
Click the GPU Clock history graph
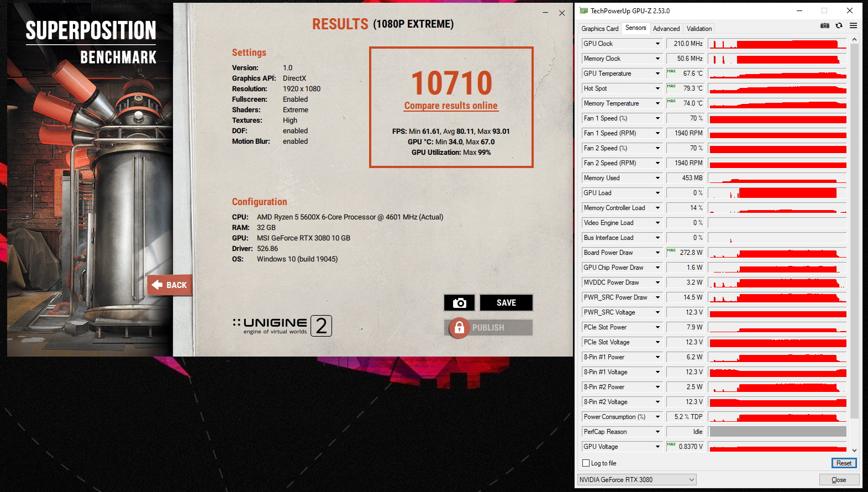[x=777, y=44]
